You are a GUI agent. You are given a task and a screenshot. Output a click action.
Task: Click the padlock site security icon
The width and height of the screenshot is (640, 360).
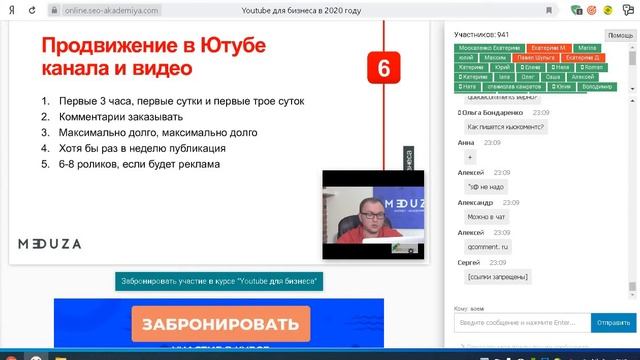pyautogui.click(x=54, y=10)
